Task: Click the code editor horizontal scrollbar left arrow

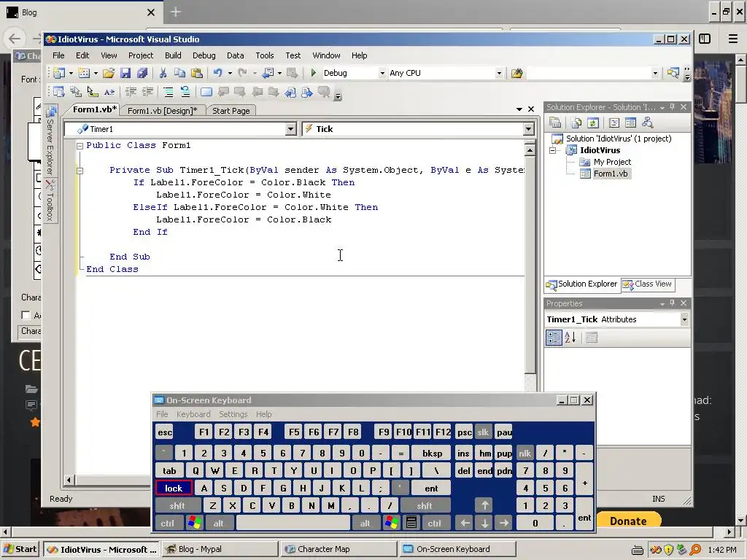Action: pos(69,480)
